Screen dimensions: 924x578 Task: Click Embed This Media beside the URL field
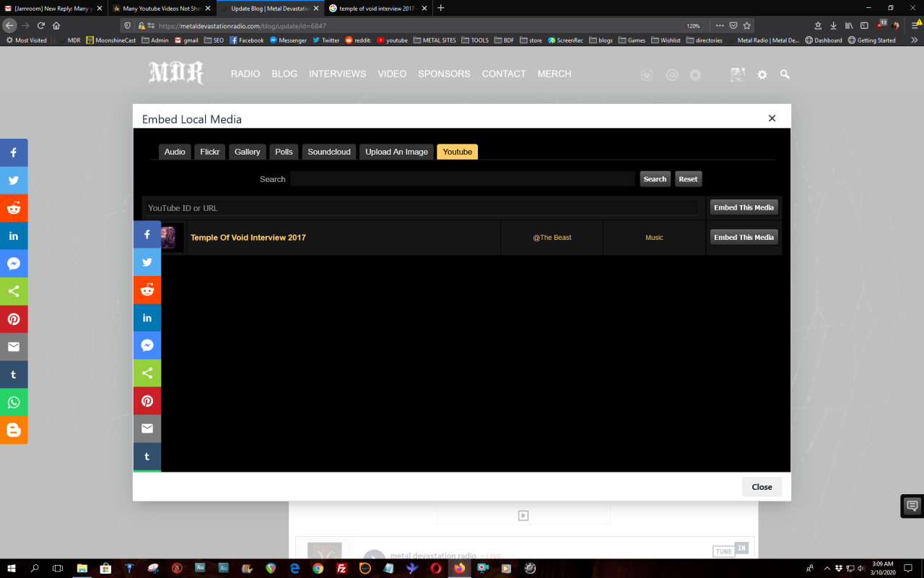click(x=744, y=207)
